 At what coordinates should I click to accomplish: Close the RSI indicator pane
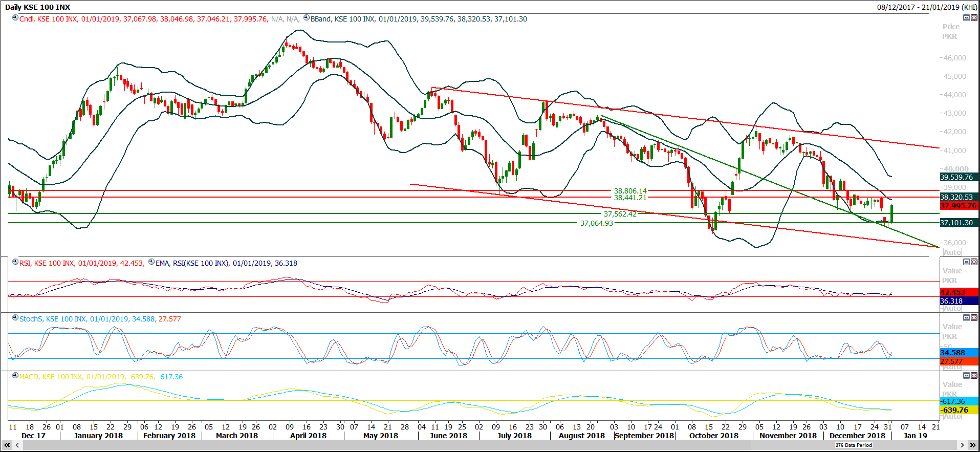(x=974, y=262)
